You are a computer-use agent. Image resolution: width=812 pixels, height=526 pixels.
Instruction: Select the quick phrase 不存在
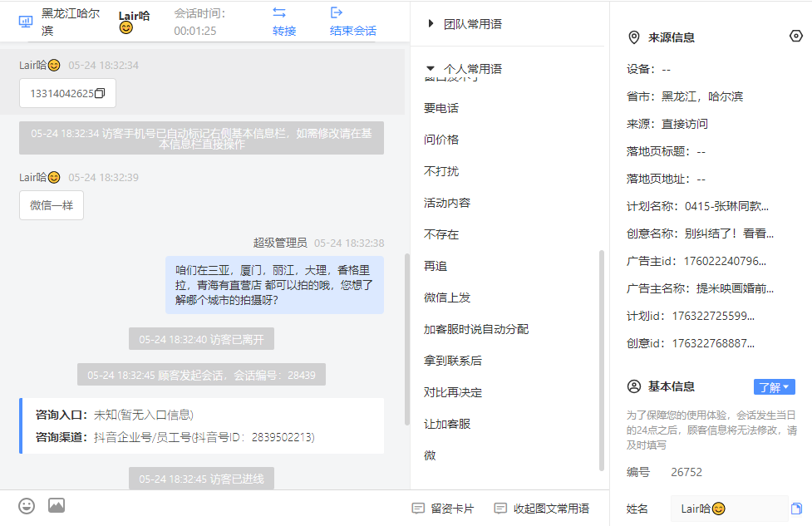441,234
